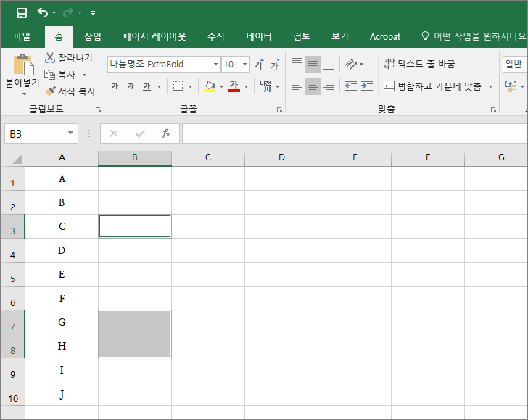Toggle underline 가 formatting
The height and width of the screenshot is (420, 528).
(x=147, y=86)
